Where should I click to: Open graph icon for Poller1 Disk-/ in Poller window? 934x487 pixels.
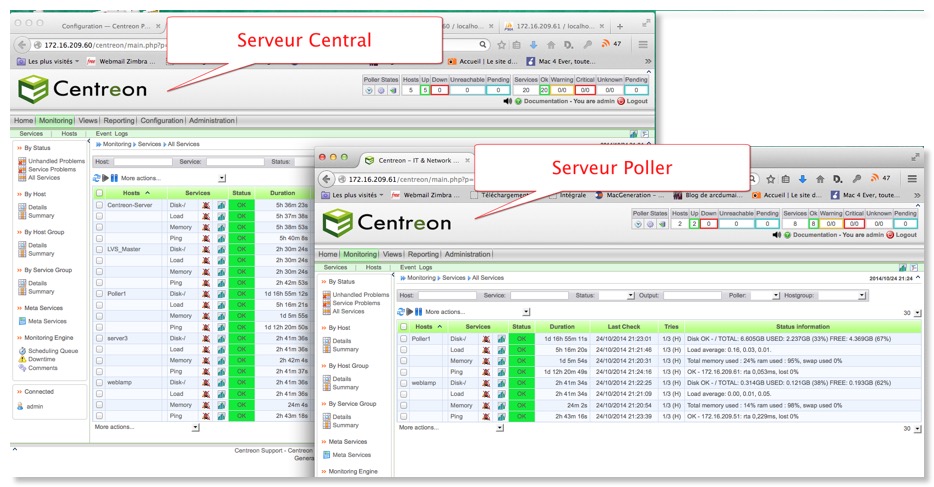[501, 339]
